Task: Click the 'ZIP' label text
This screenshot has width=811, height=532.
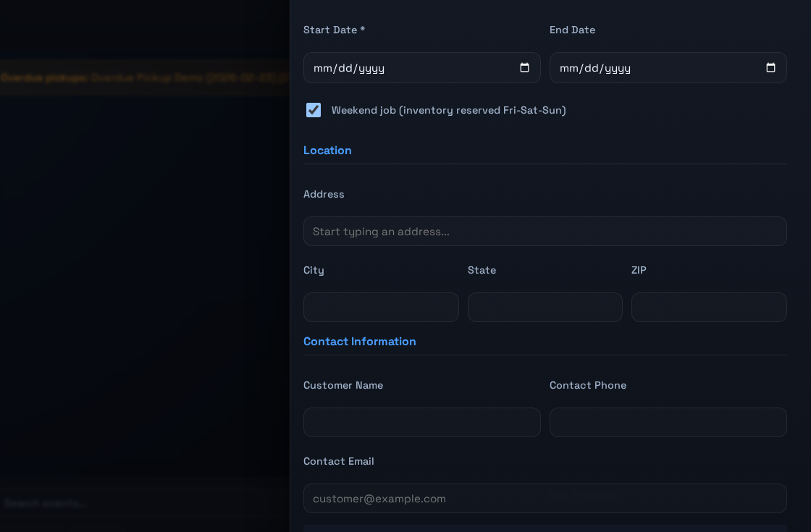Action: (x=639, y=271)
